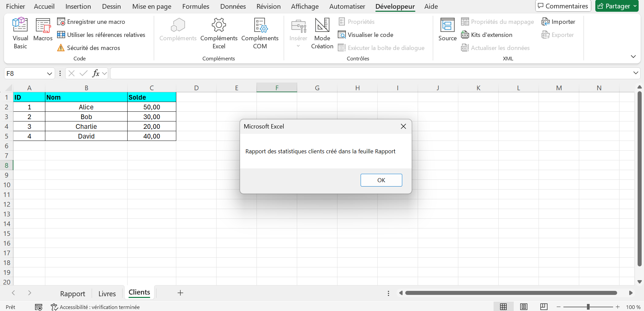
Task: Zoom in with the plus button
Action: tap(617, 307)
